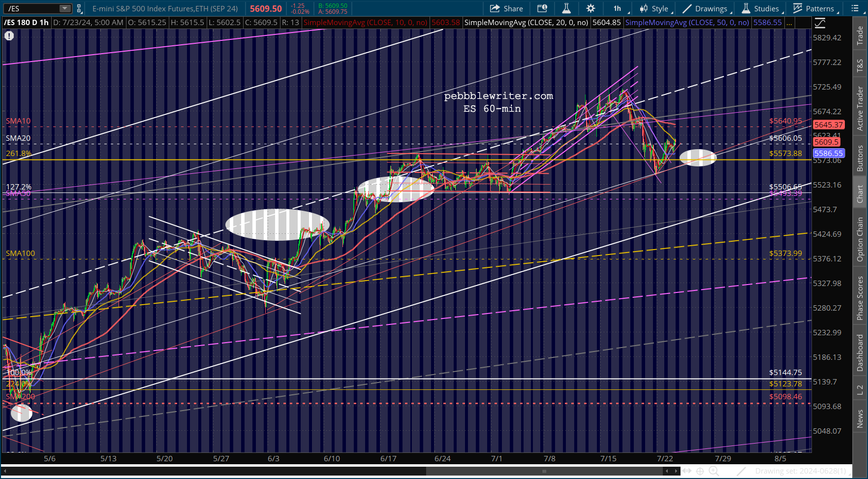Screen dimensions: 868x479
Task: Open the L2 side tab
Action: [x=860, y=390]
